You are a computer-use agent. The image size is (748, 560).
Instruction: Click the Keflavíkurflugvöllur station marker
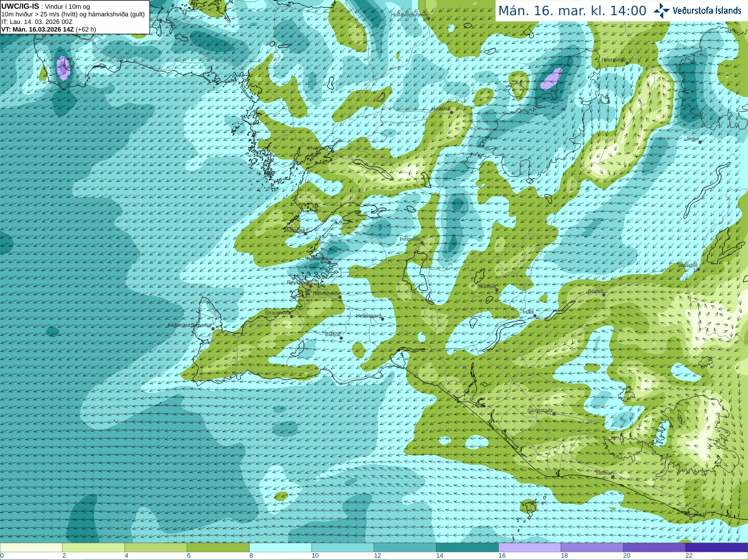[x=213, y=329]
